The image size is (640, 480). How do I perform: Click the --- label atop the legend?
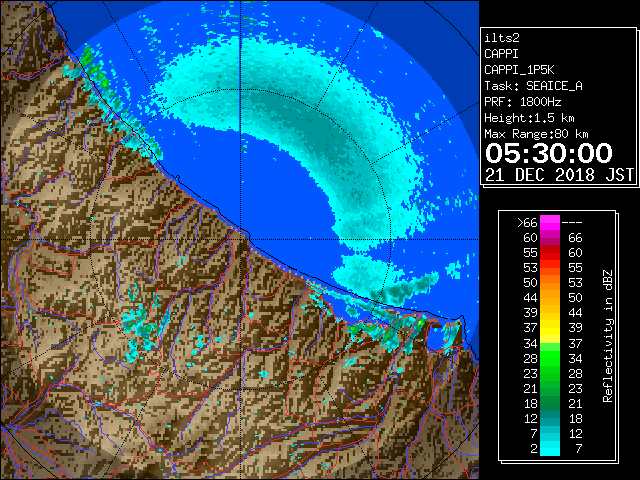pyautogui.click(x=572, y=223)
